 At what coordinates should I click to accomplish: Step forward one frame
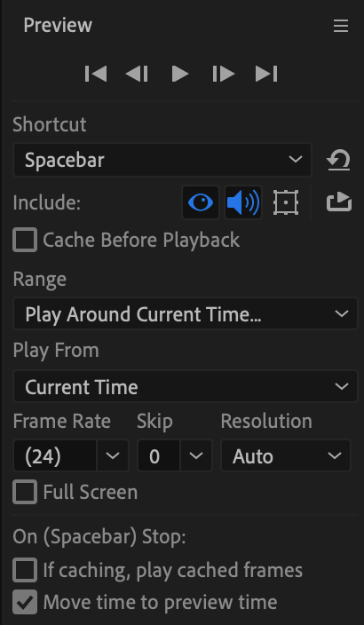(x=223, y=74)
